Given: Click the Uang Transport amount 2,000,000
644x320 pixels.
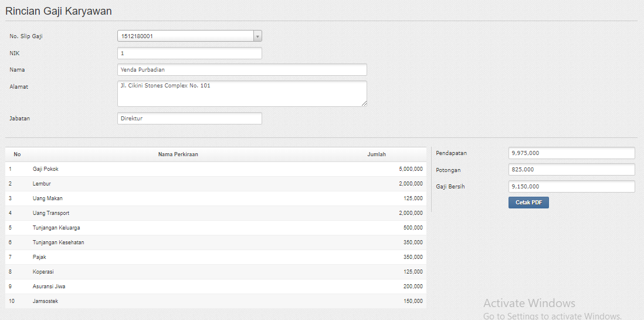Looking at the screenshot, I should click(x=411, y=213).
